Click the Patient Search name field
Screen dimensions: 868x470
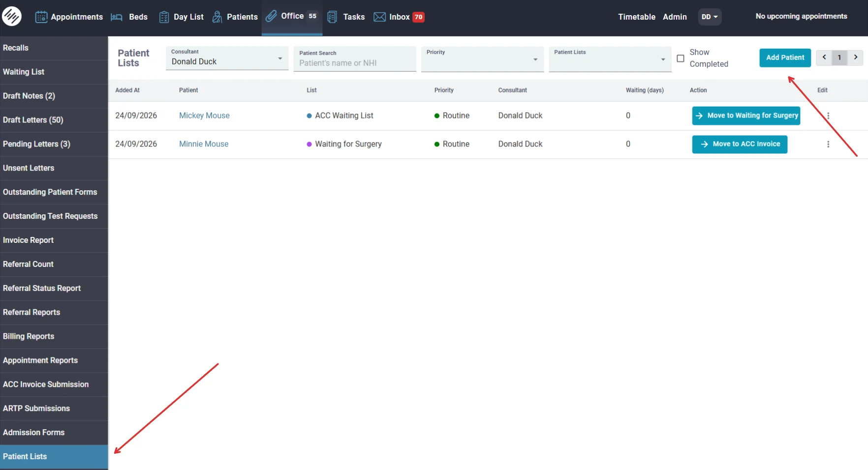[355, 59]
